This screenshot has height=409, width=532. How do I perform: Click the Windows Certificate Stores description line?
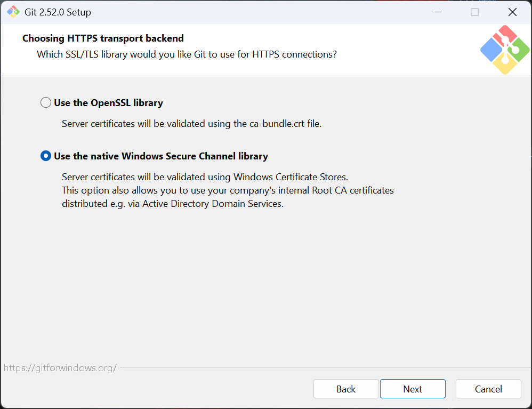click(205, 177)
